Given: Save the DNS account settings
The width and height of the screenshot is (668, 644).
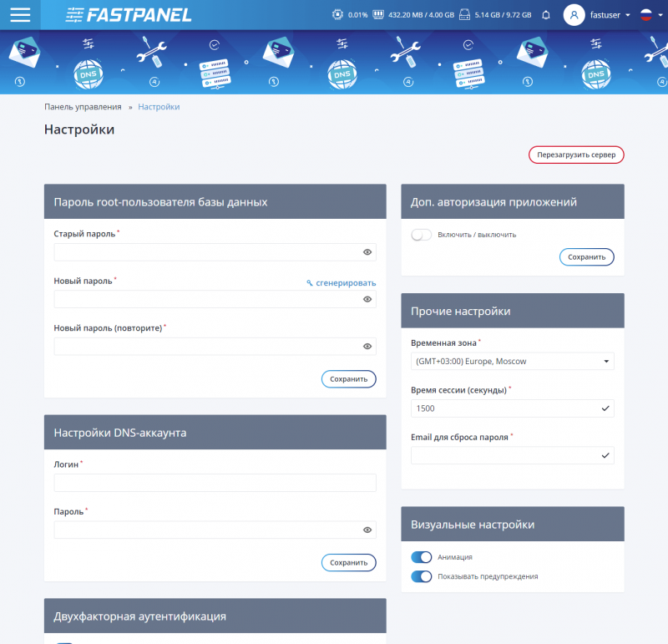Looking at the screenshot, I should 348,562.
